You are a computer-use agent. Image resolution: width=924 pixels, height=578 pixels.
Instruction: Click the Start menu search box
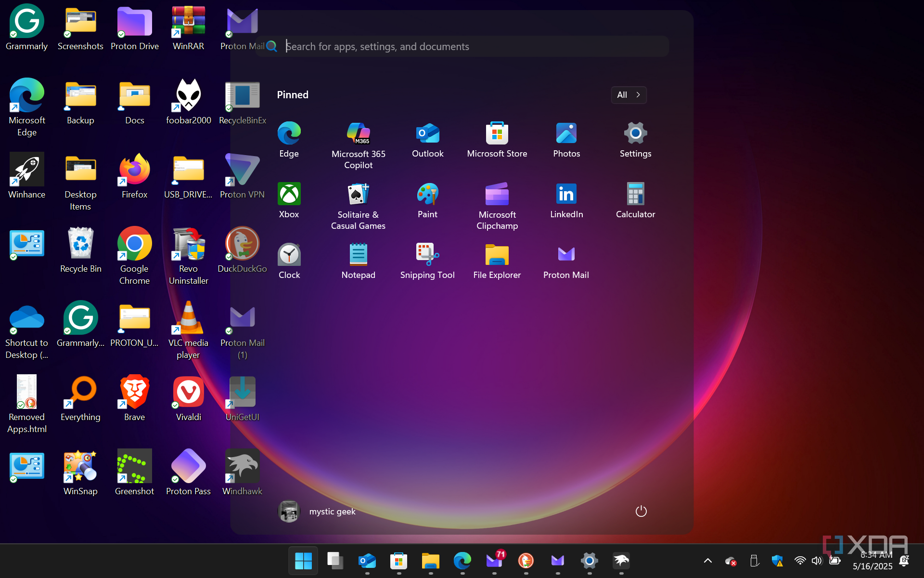tap(462, 46)
